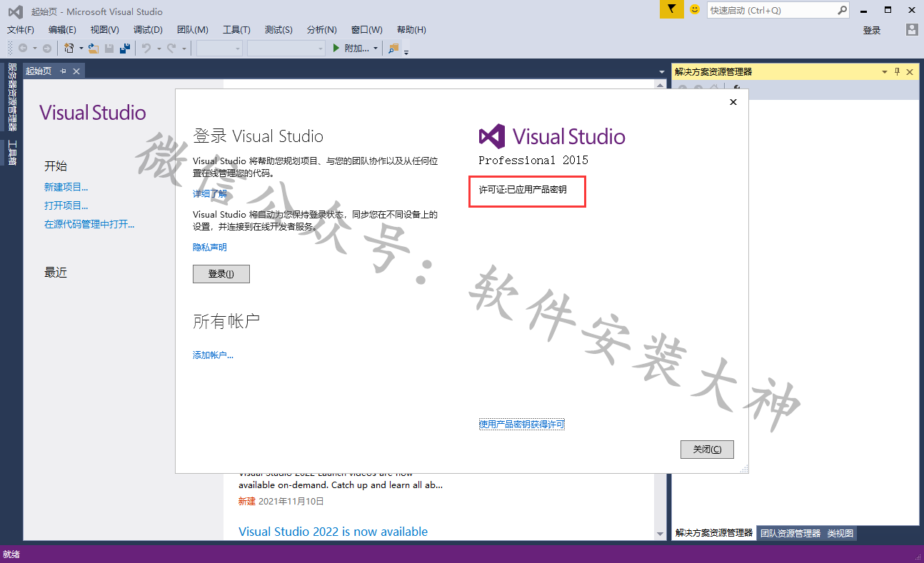Click the notifications flag icon
The width and height of the screenshot is (924, 563).
tap(671, 9)
